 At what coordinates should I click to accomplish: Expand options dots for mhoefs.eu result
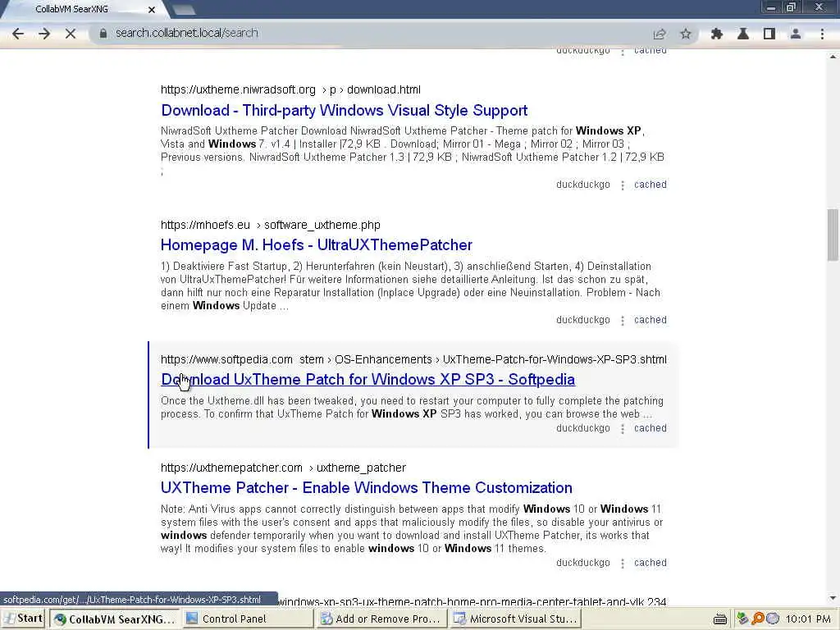click(x=622, y=321)
